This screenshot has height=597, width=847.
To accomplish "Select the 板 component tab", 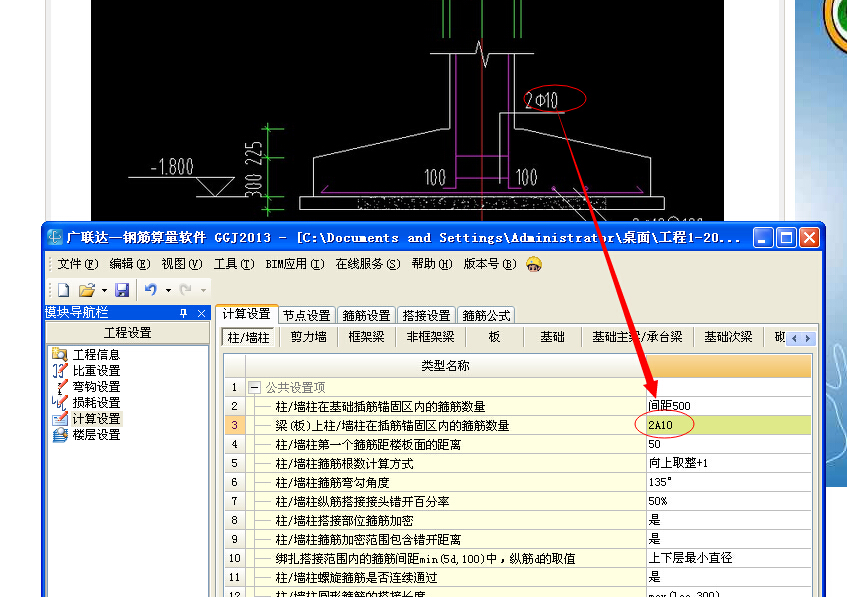I will click(494, 337).
